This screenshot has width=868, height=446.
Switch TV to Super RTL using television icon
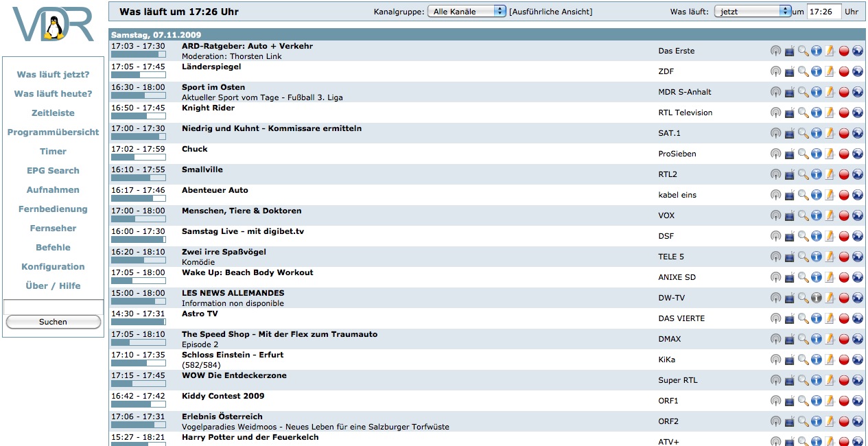pyautogui.click(x=790, y=380)
